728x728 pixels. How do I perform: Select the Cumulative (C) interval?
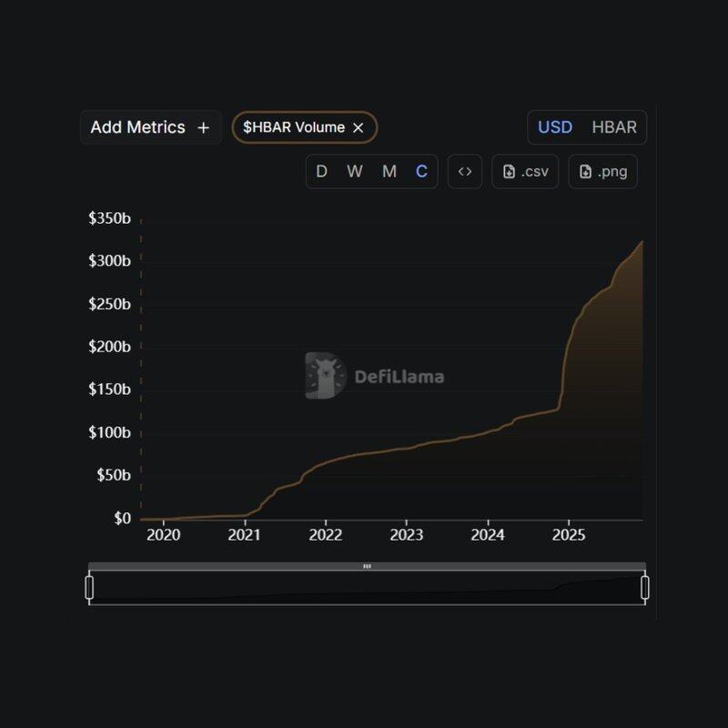point(421,171)
